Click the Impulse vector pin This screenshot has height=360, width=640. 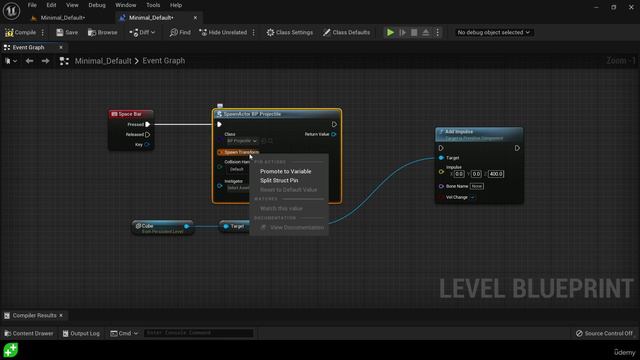point(441,172)
